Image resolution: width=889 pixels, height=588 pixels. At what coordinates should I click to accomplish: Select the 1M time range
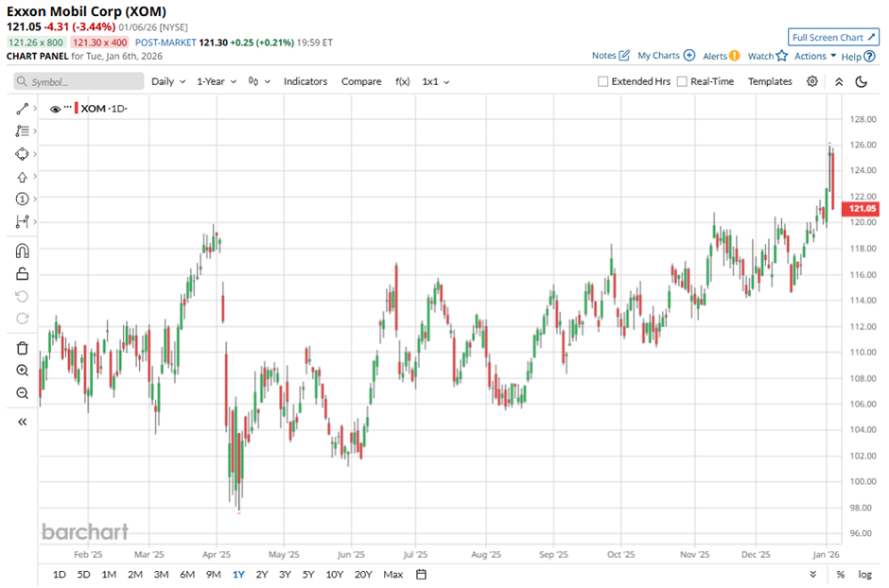point(109,575)
